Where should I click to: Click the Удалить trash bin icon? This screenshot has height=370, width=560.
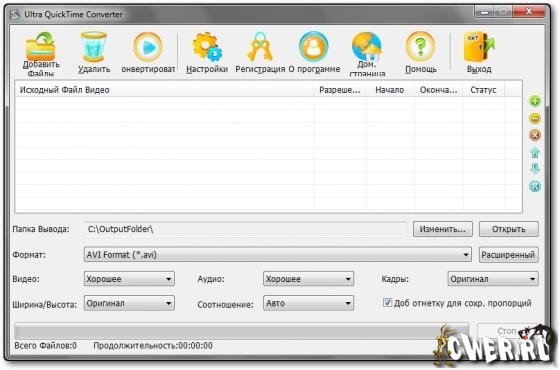pyautogui.click(x=94, y=47)
